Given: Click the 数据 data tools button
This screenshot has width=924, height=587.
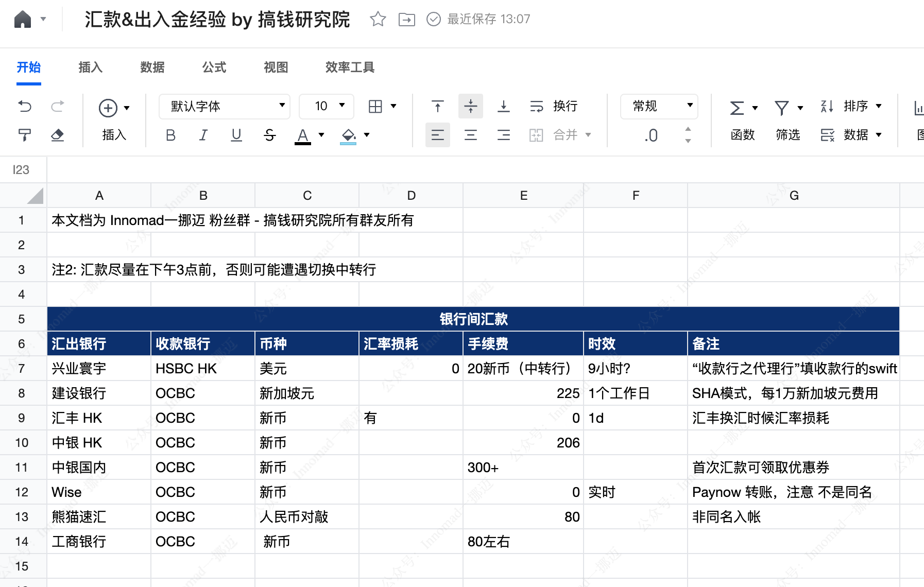Looking at the screenshot, I should click(851, 135).
